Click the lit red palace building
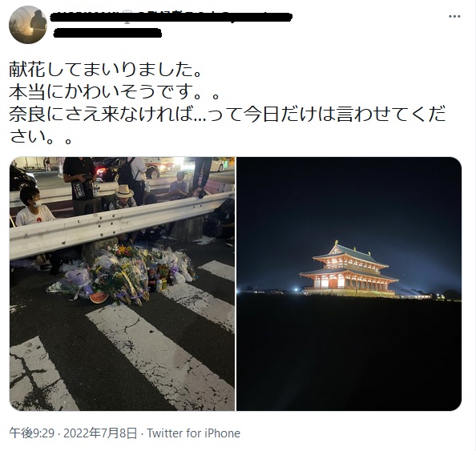This screenshot has height=451, width=476. (349, 268)
